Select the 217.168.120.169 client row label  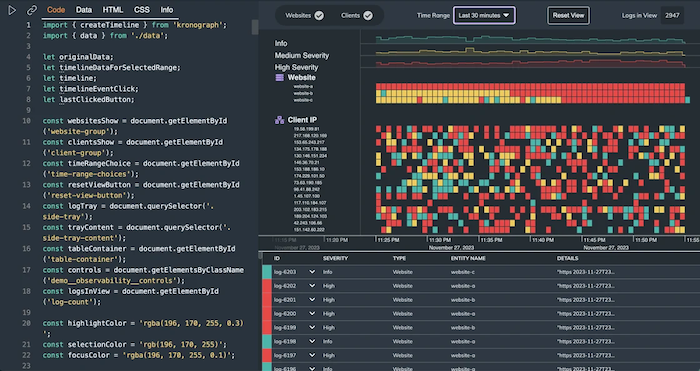(310, 135)
